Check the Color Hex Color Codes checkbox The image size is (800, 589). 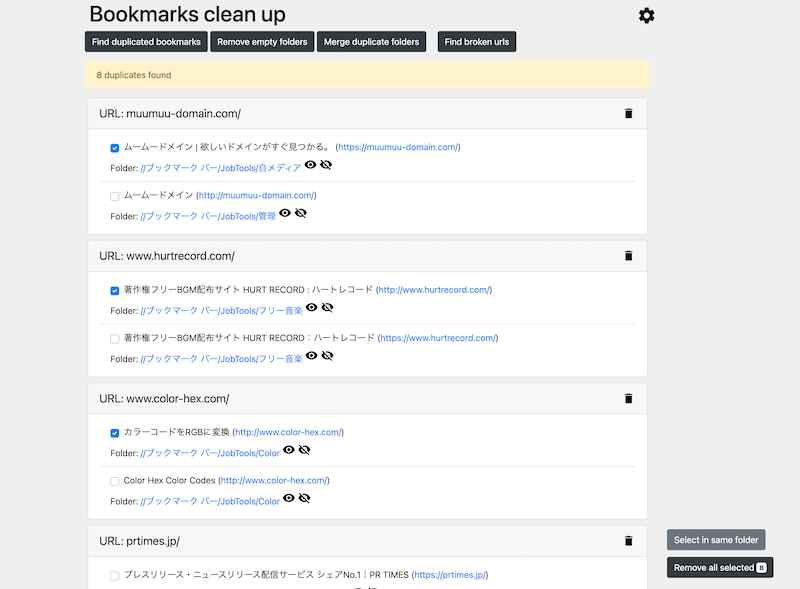coord(115,481)
